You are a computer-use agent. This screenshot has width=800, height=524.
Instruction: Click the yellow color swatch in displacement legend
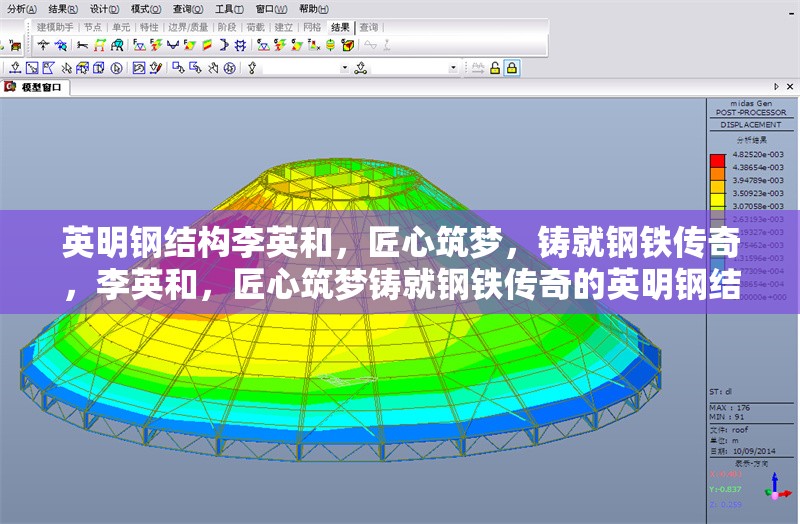click(717, 195)
